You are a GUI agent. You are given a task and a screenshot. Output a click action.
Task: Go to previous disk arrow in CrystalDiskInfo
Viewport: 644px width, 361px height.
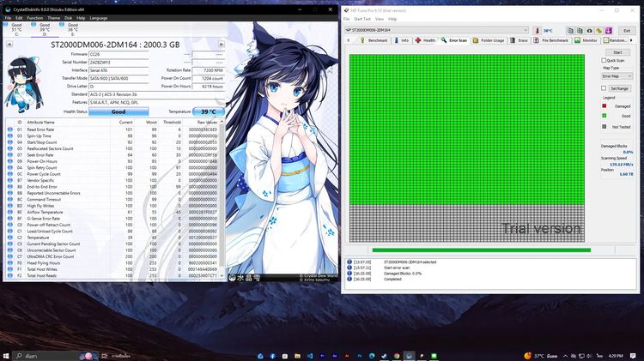tap(9, 45)
